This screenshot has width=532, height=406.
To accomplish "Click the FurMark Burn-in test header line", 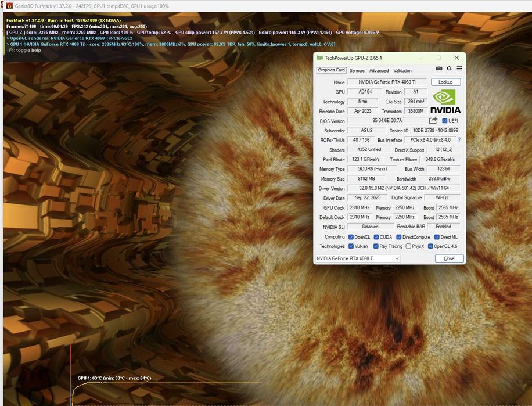I will pyautogui.click(x=63, y=20).
